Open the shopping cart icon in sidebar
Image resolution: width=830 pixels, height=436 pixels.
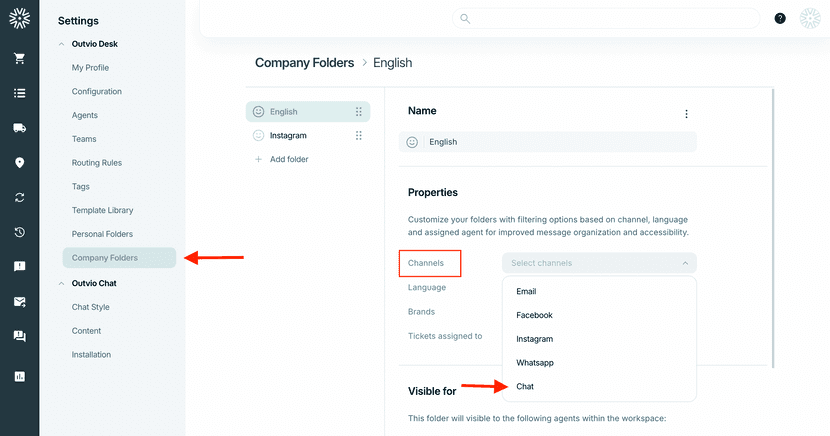click(20, 58)
